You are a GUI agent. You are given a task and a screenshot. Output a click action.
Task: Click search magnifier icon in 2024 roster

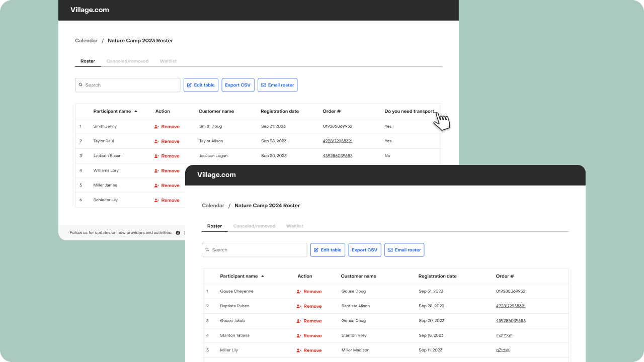(207, 250)
